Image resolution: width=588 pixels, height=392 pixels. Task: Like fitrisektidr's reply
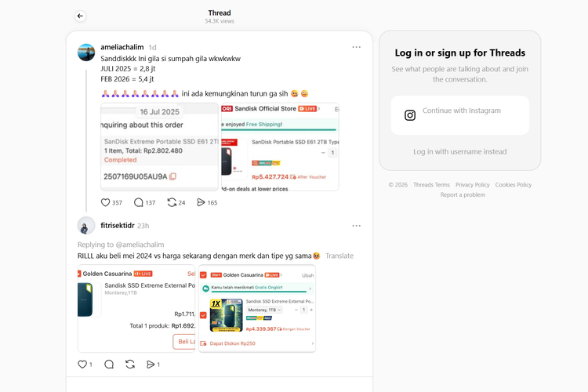[82, 365]
